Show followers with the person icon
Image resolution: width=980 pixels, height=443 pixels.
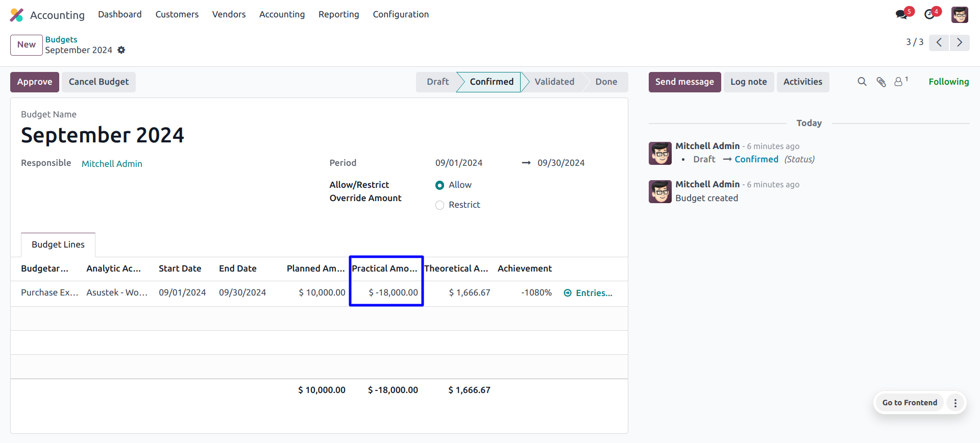click(899, 82)
